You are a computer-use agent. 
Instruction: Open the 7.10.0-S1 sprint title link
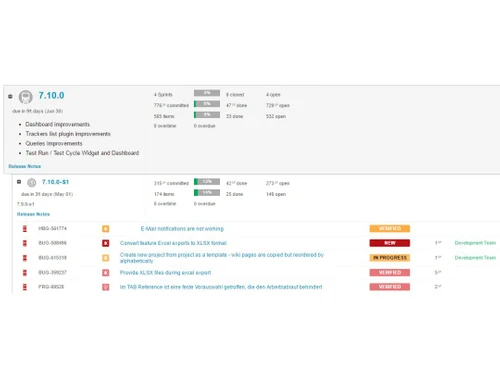55,182
